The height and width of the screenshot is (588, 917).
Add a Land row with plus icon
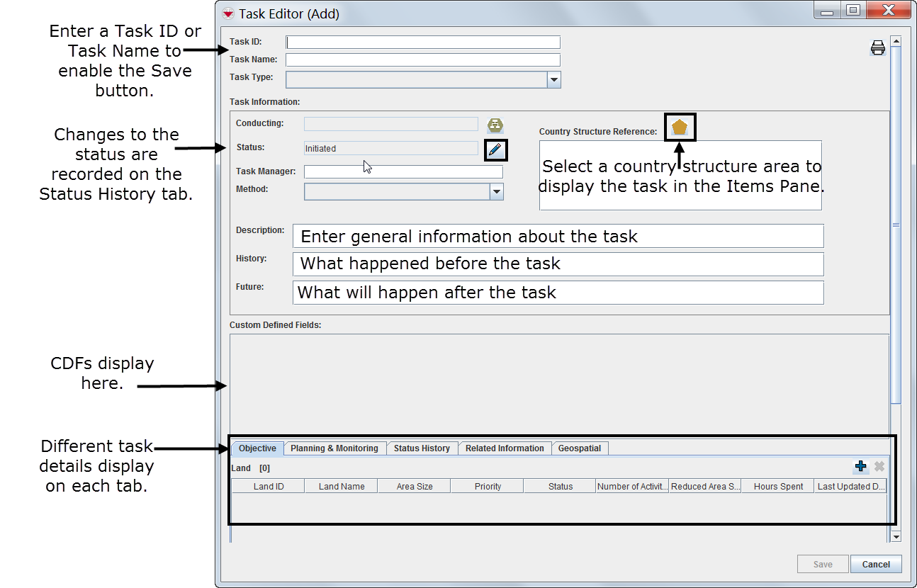[861, 466]
